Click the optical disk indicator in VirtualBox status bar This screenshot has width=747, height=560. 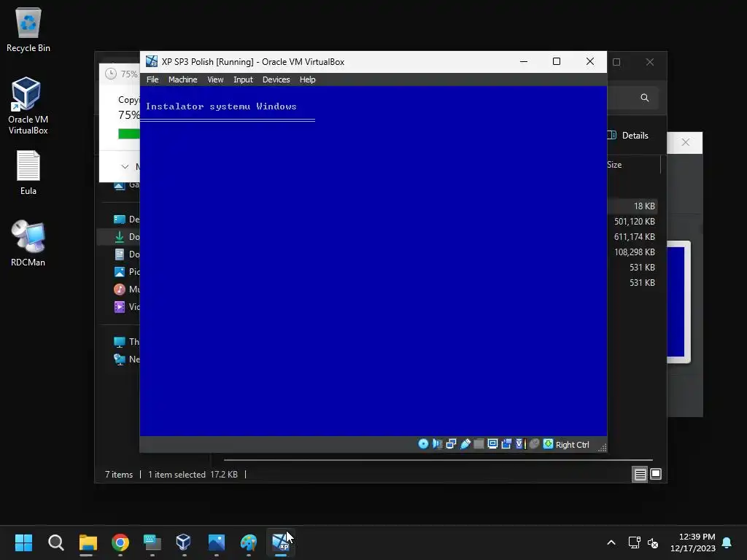[x=423, y=444]
